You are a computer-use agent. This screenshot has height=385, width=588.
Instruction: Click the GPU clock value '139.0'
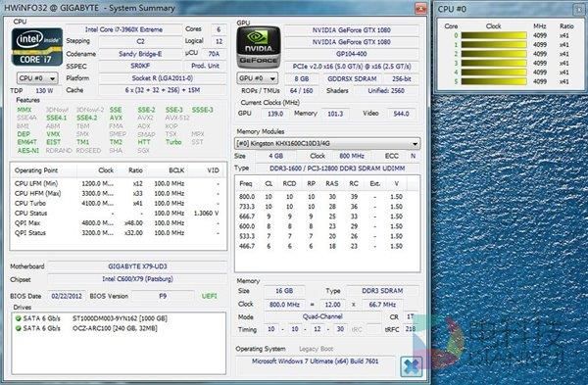274,114
